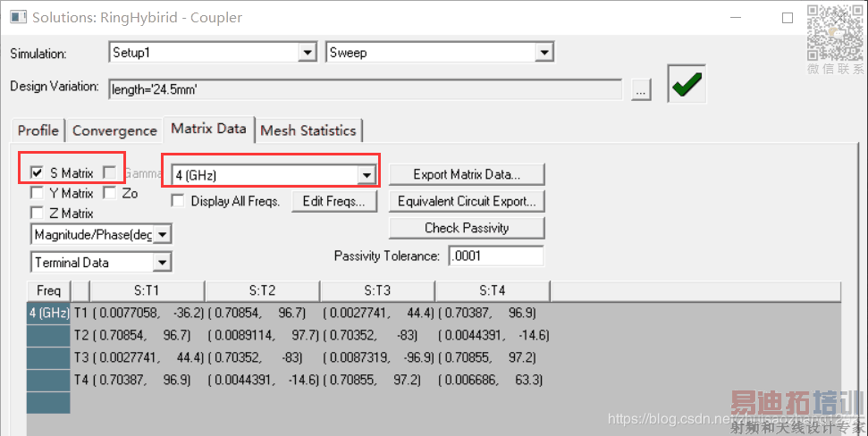This screenshot has width=868, height=436.
Task: Click the Freq column header
Action: point(48,290)
